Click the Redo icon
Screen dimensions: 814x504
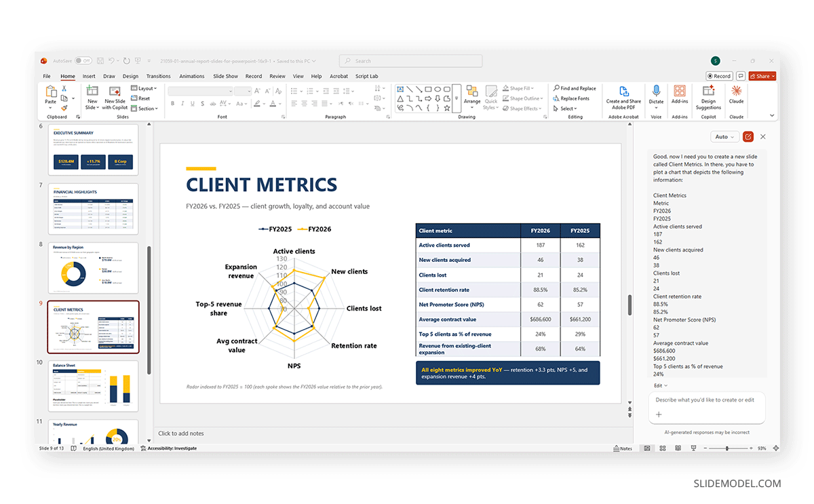125,60
